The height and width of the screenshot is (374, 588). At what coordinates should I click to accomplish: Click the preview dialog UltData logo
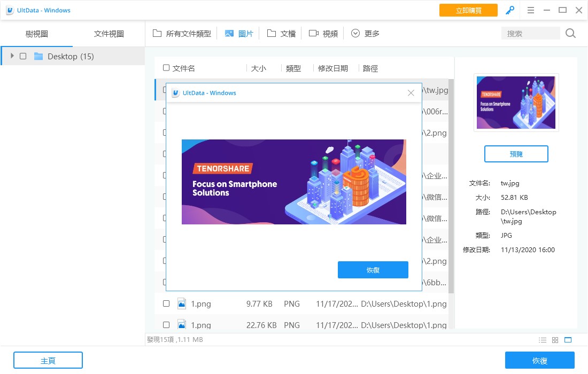175,93
